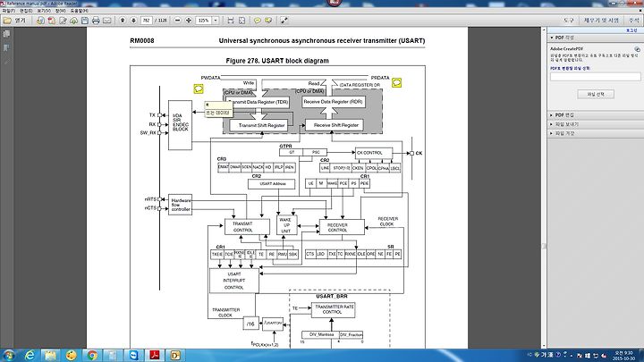The height and width of the screenshot is (362, 644).
Task: Open the Windows Start button
Action: tap(9, 356)
